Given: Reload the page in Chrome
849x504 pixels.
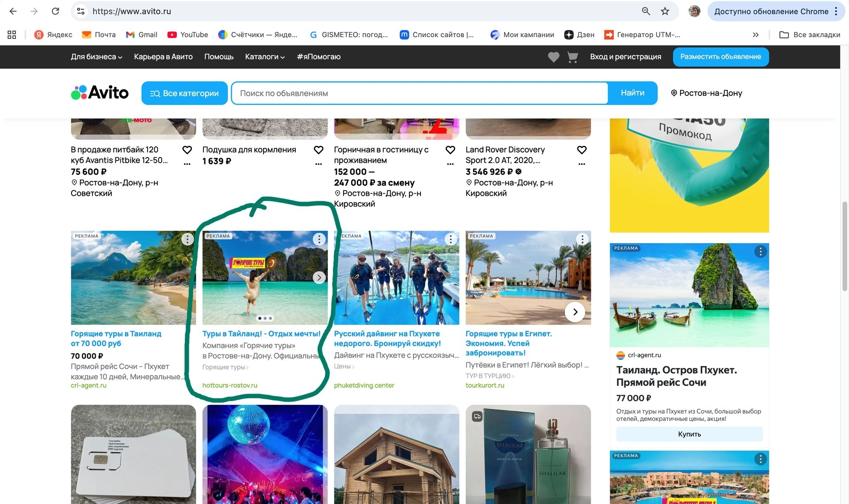Looking at the screenshot, I should (55, 11).
